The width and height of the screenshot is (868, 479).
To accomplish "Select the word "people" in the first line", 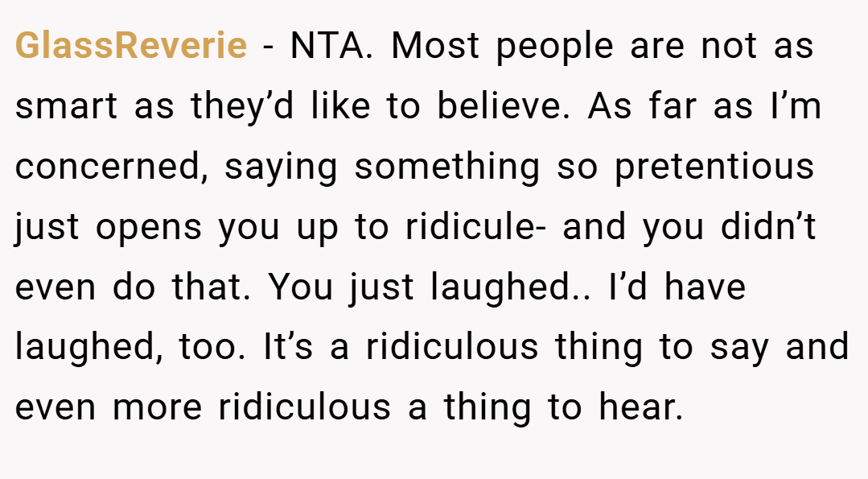I will pyautogui.click(x=555, y=48).
